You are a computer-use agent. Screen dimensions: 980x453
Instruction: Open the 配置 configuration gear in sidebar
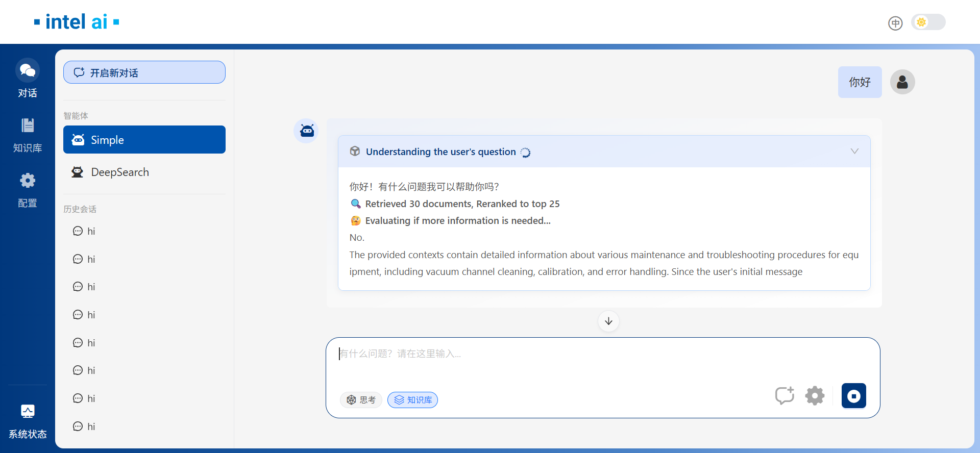[x=28, y=189]
